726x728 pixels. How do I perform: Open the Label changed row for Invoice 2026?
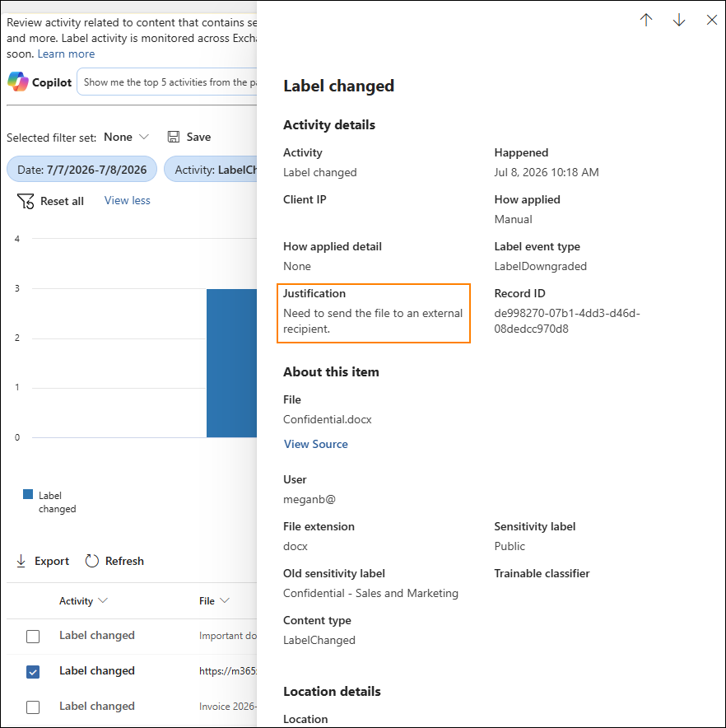(97, 707)
